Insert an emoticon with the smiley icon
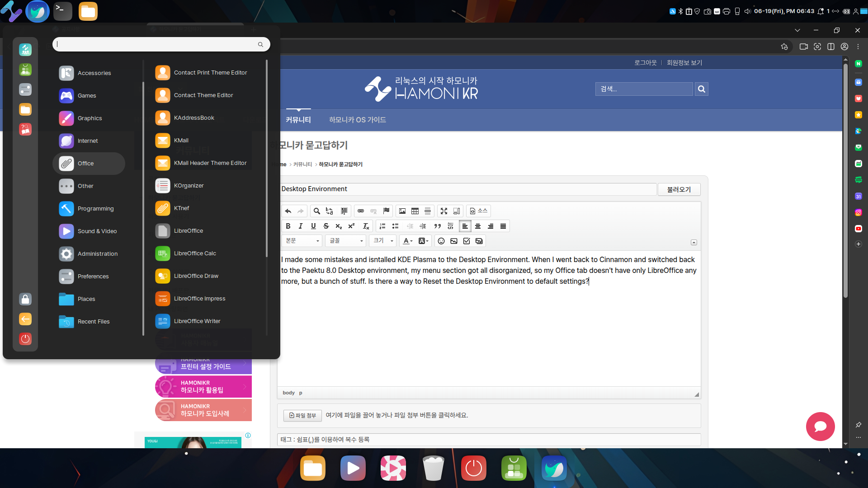 point(441,241)
